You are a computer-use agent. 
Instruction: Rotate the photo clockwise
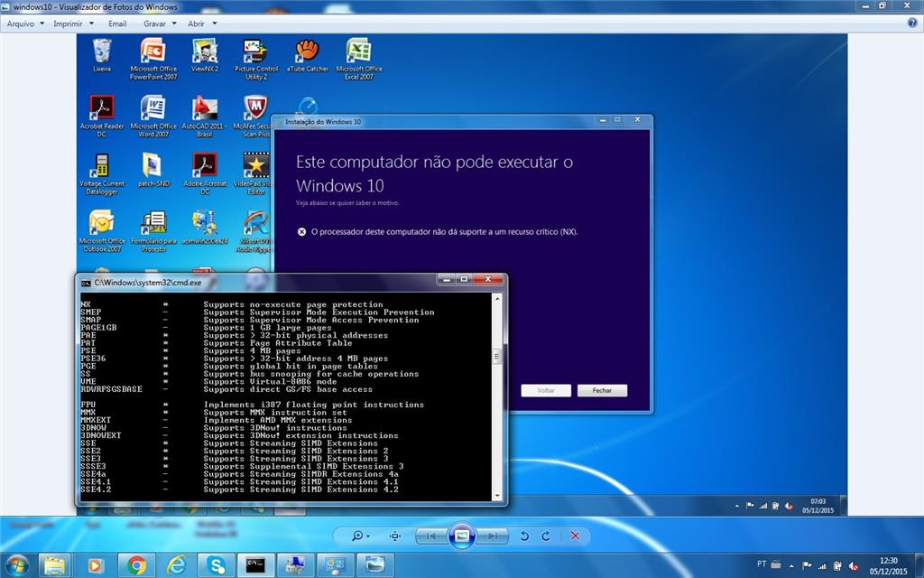pyautogui.click(x=546, y=536)
